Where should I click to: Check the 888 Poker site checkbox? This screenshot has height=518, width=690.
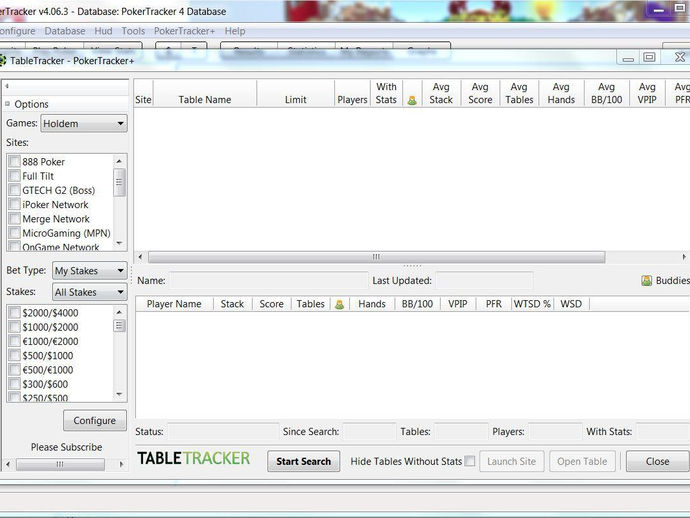15,162
